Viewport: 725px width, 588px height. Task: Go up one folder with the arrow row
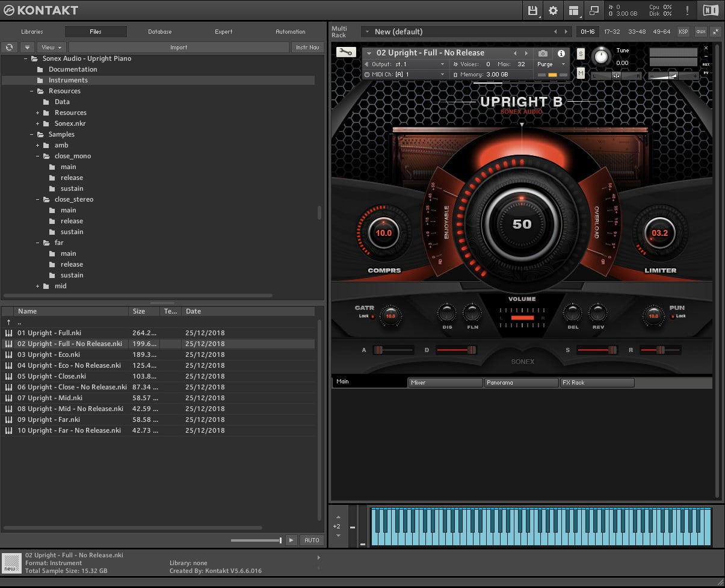[158, 322]
